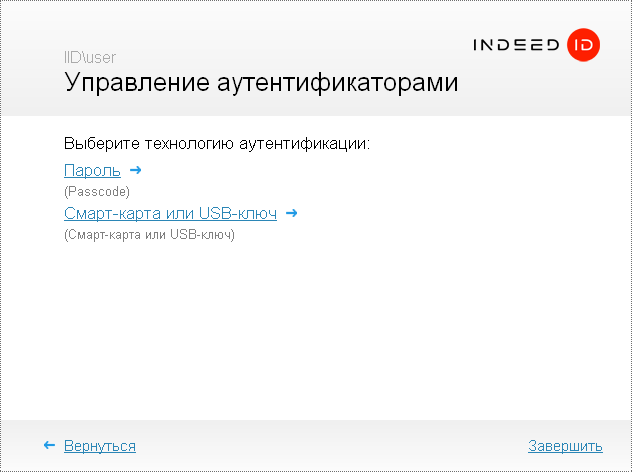Screen dimensions: 632x472
Task: Click the left arrow beside Вернуться
Action: (x=49, y=446)
